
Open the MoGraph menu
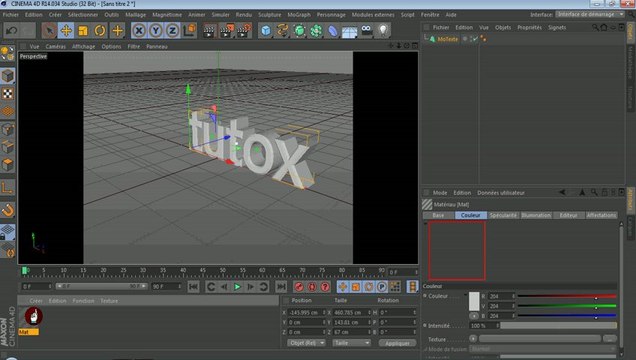tap(299, 15)
